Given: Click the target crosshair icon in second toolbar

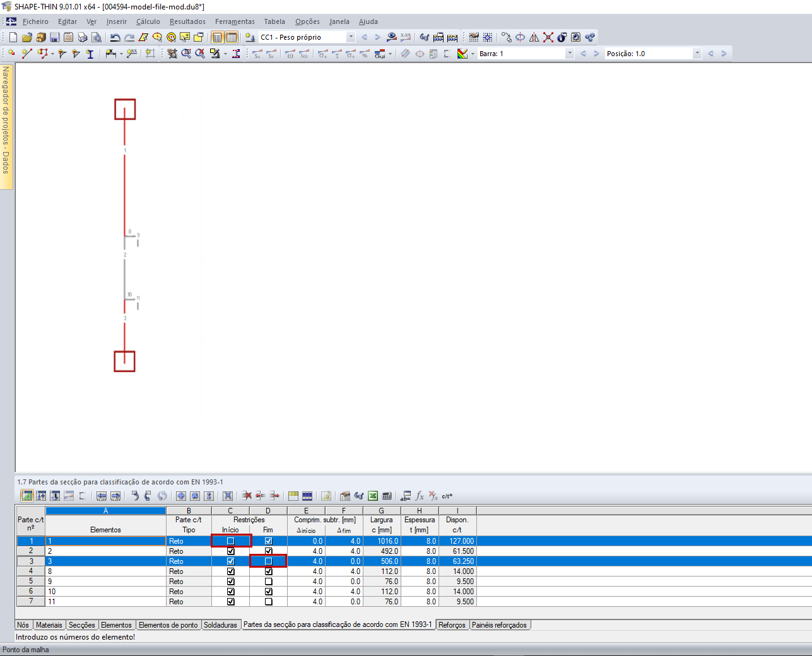Looking at the screenshot, I should (x=420, y=54).
